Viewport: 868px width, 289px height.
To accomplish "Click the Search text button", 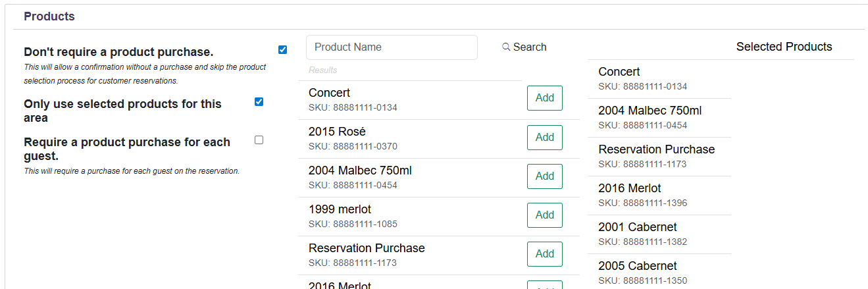I will click(530, 47).
